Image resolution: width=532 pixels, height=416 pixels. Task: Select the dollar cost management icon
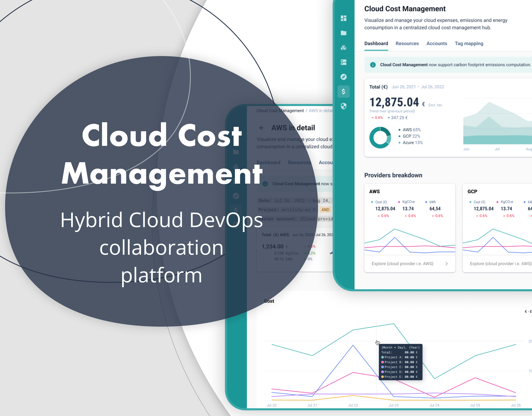(x=343, y=92)
